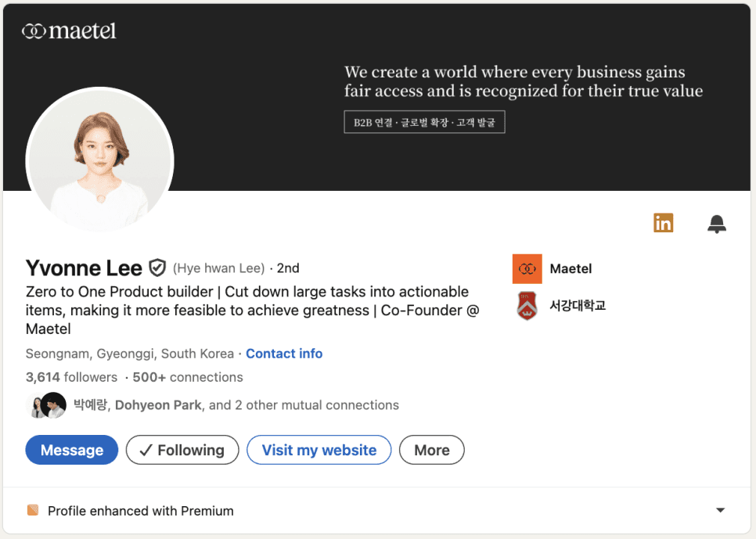Click the Maetel company name link
This screenshot has height=539, width=756.
571,268
